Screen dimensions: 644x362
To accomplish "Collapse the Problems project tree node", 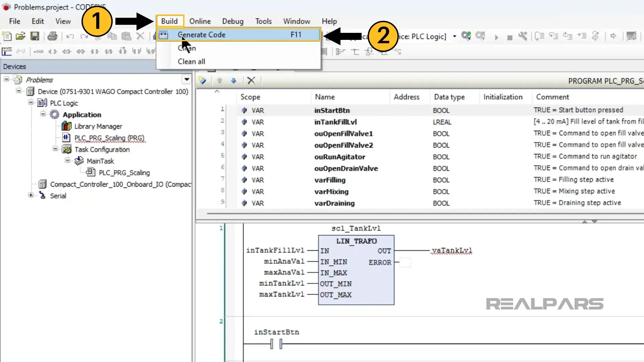I will (x=6, y=79).
